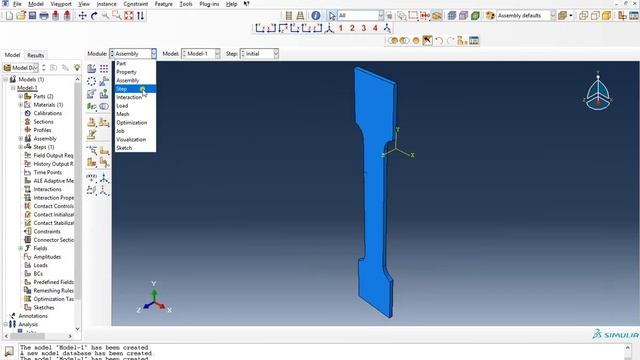640x360 pixels.
Task: Select the Rotate view tool
Action: point(94,16)
